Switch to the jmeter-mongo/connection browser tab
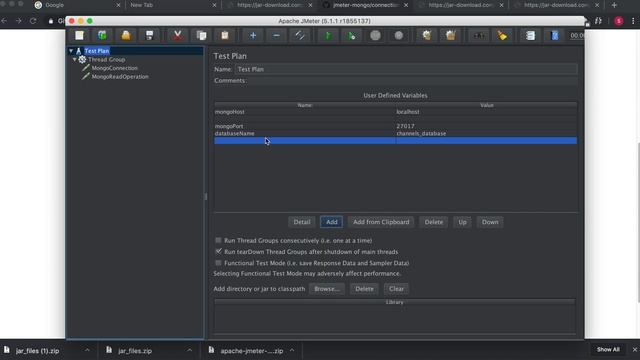640x360 pixels. tap(366, 5)
